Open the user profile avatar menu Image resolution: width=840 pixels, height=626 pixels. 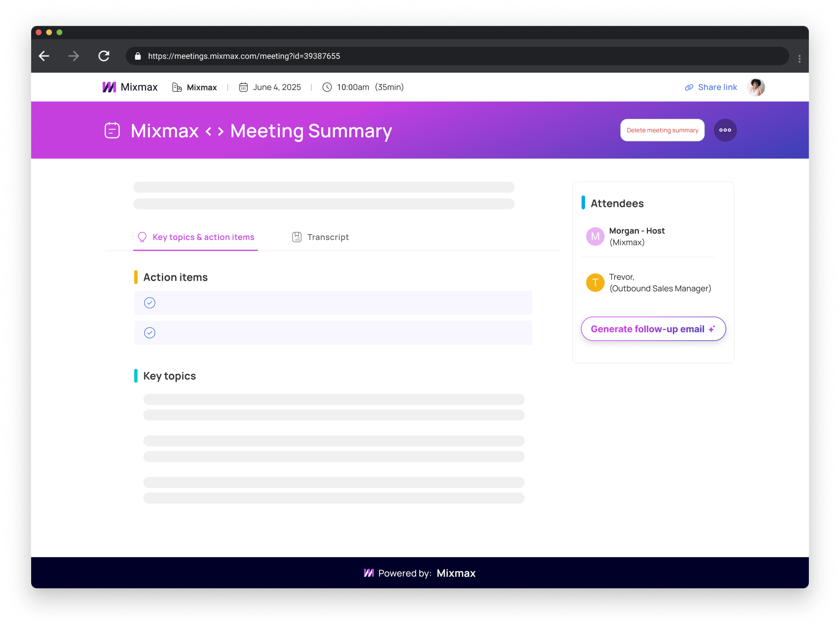click(x=756, y=87)
